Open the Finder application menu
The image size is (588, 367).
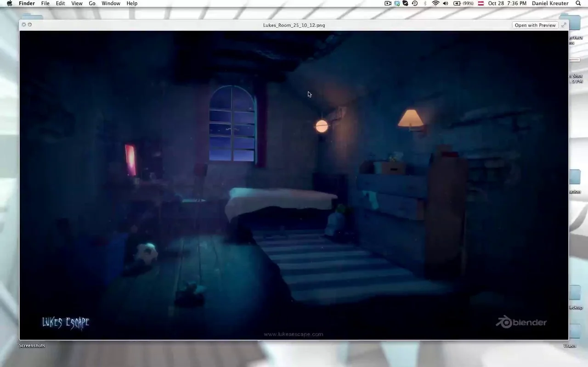(x=27, y=3)
